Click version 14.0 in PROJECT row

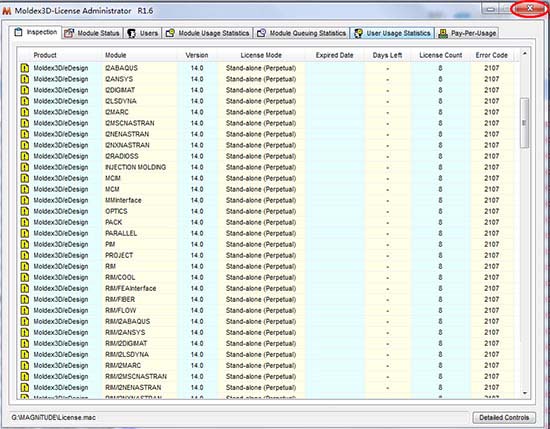pos(197,255)
